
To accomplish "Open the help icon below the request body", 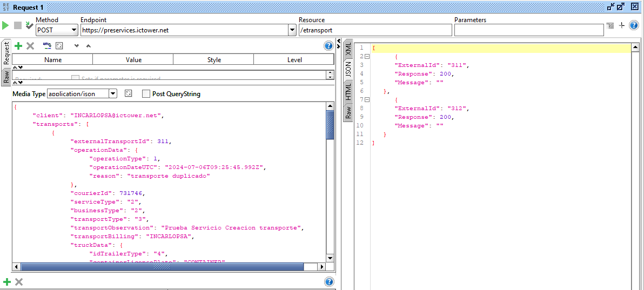I will pyautogui.click(x=328, y=281).
